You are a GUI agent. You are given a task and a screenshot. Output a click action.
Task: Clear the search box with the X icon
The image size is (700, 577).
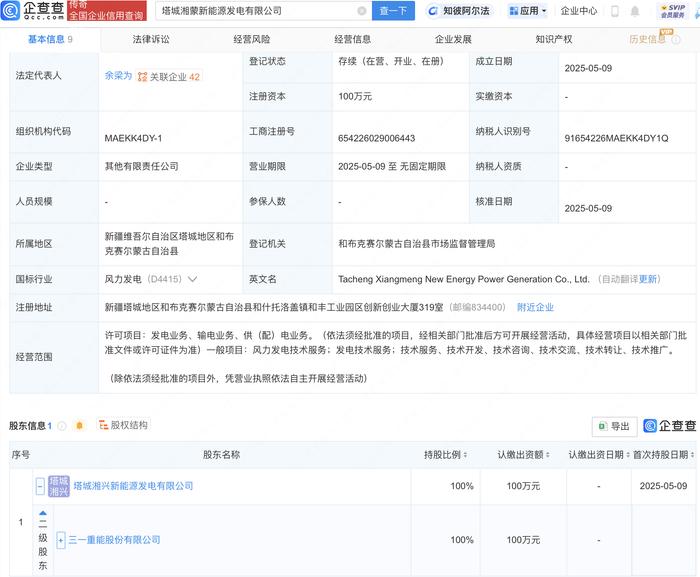point(362,11)
